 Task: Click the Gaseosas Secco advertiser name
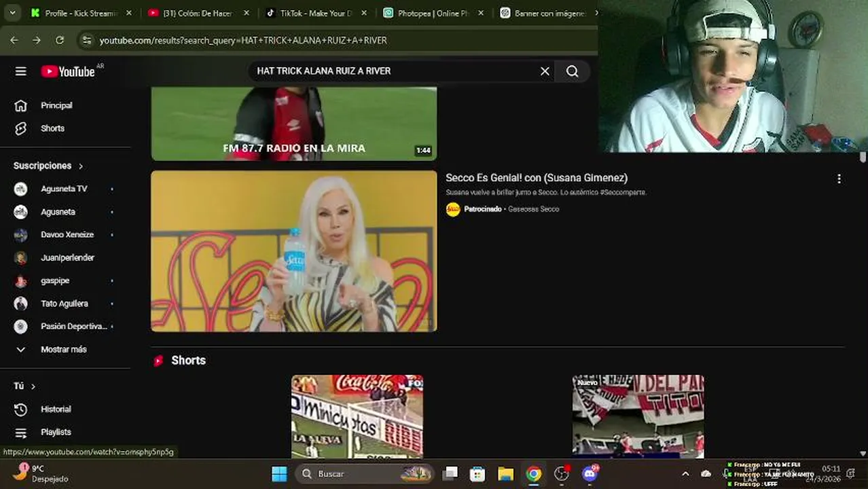(533, 209)
